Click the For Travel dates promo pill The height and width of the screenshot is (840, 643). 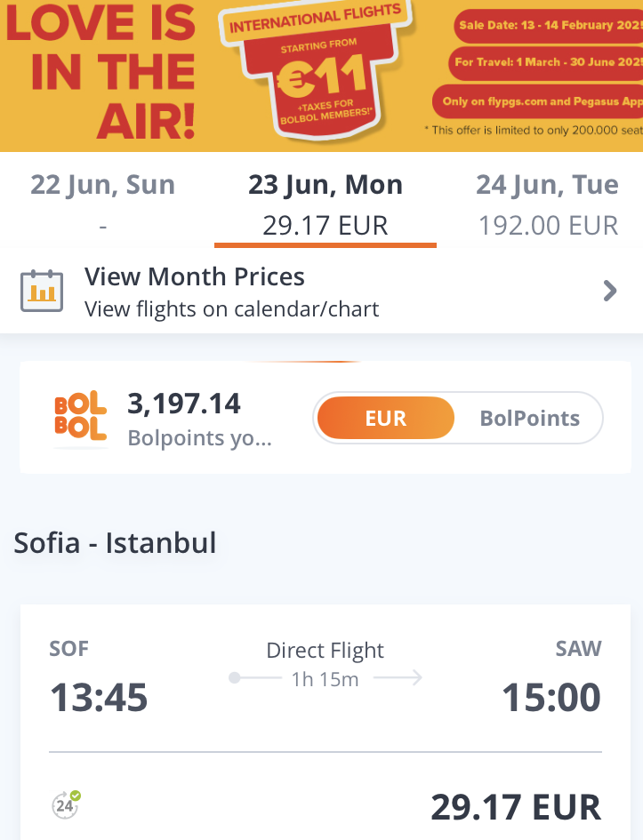pyautogui.click(x=546, y=62)
